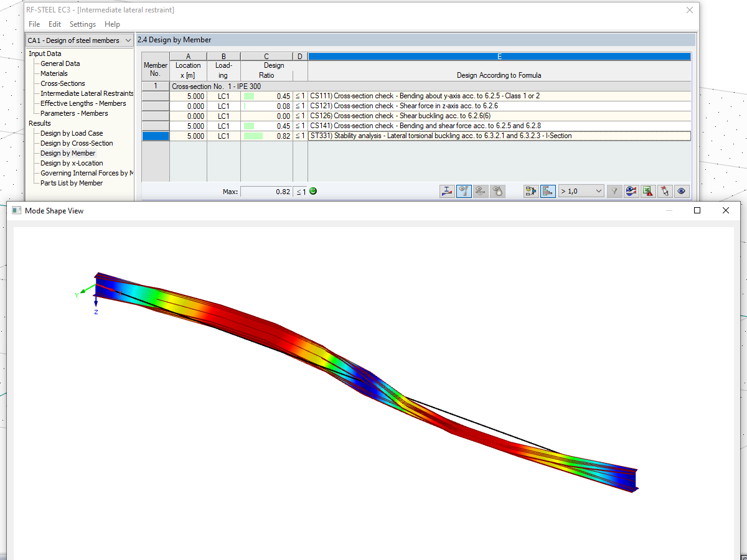747x560 pixels.
Task: Click the funnel filter icon
Action: [x=614, y=191]
